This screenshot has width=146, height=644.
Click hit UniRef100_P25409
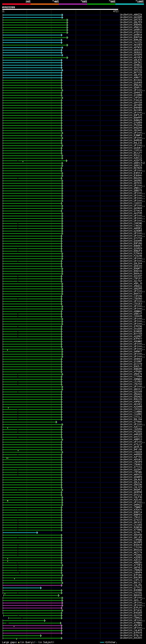click(131, 254)
